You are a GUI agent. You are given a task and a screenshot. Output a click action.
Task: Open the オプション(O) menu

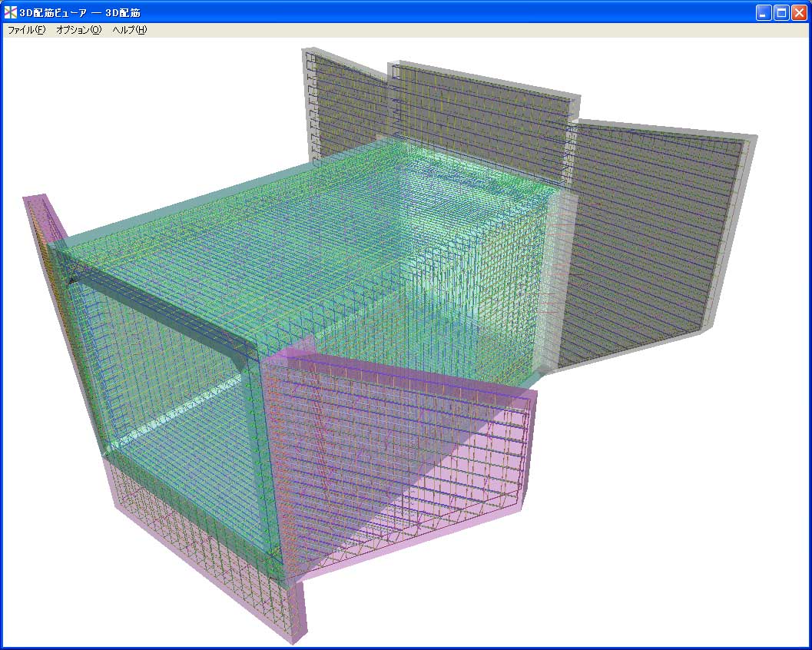click(78, 30)
